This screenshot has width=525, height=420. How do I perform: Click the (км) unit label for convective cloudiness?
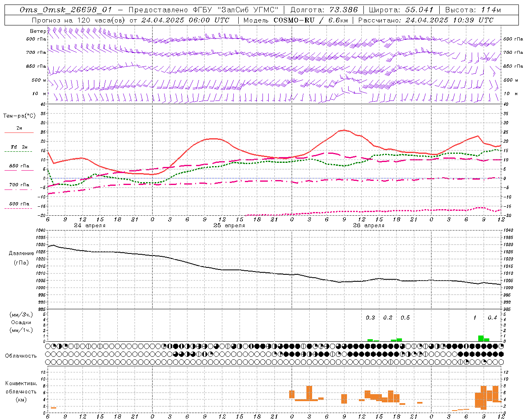[x=21, y=399]
